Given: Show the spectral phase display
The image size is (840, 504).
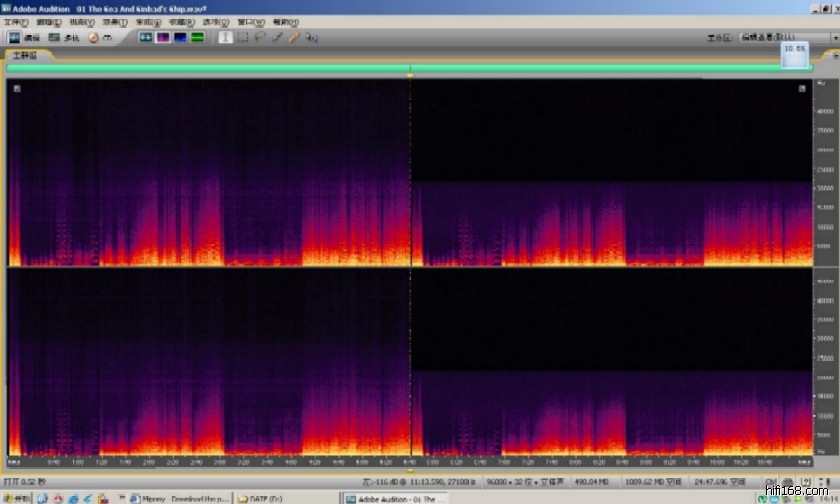Looking at the screenshot, I should 198,37.
